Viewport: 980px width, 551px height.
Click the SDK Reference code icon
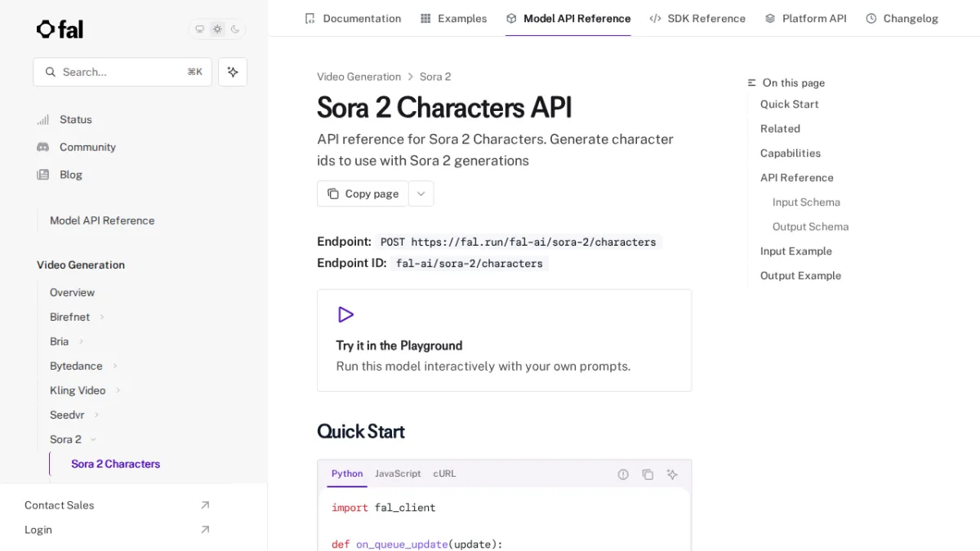tap(655, 18)
